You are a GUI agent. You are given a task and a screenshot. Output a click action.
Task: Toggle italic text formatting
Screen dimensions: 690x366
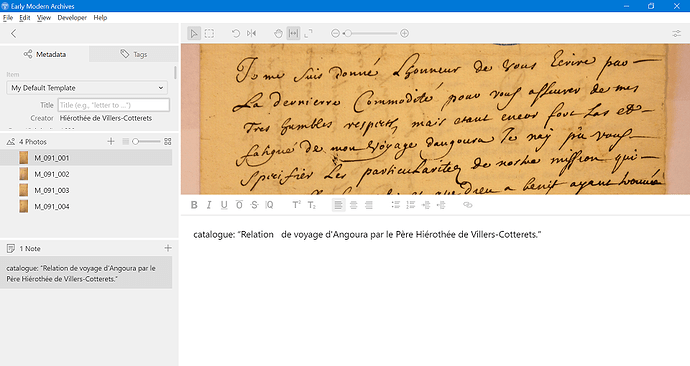[209, 205]
